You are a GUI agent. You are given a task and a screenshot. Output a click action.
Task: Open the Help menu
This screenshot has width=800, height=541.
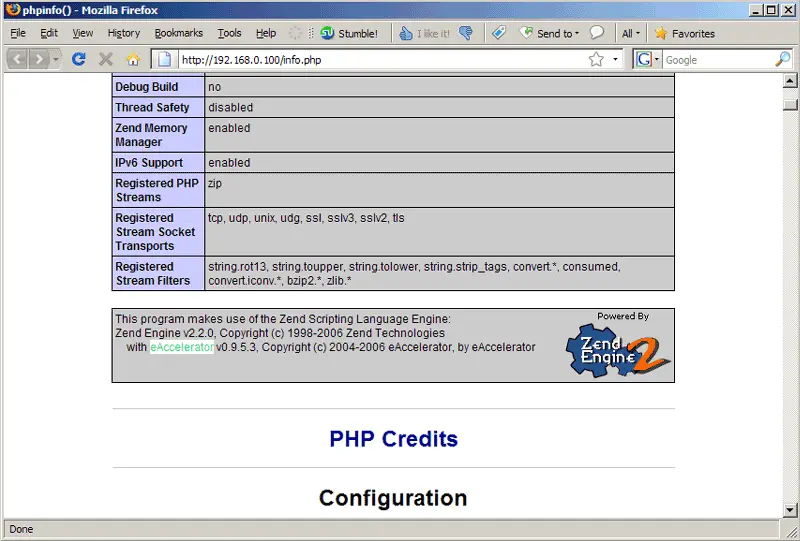click(266, 33)
